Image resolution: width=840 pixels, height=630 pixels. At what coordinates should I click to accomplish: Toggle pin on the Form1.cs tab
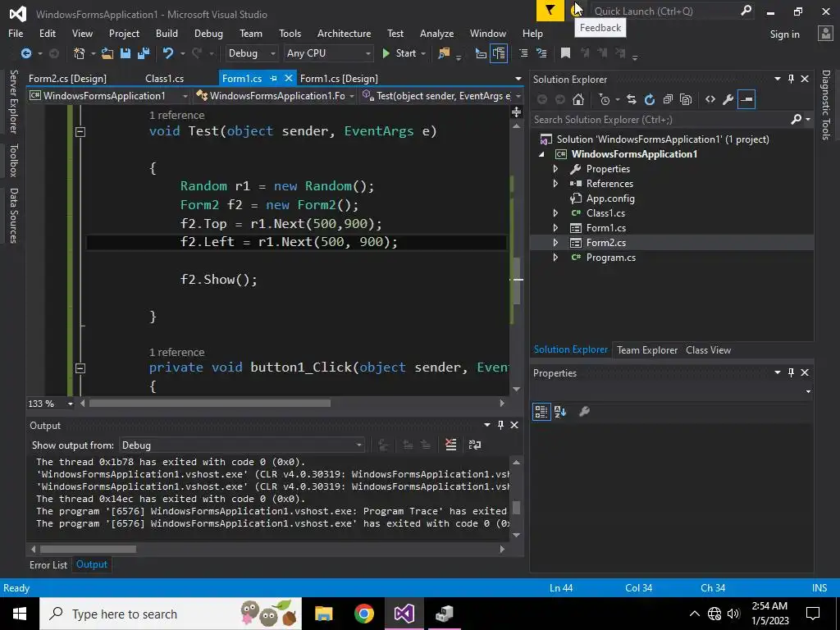[x=273, y=78]
